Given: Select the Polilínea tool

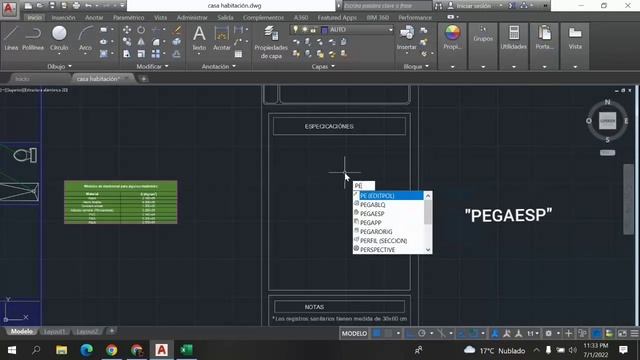Looking at the screenshot, I should tap(33, 38).
